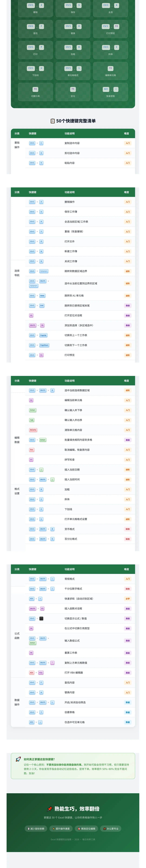Click the 批量填充相同内容到多格 row text

(78, 440)
